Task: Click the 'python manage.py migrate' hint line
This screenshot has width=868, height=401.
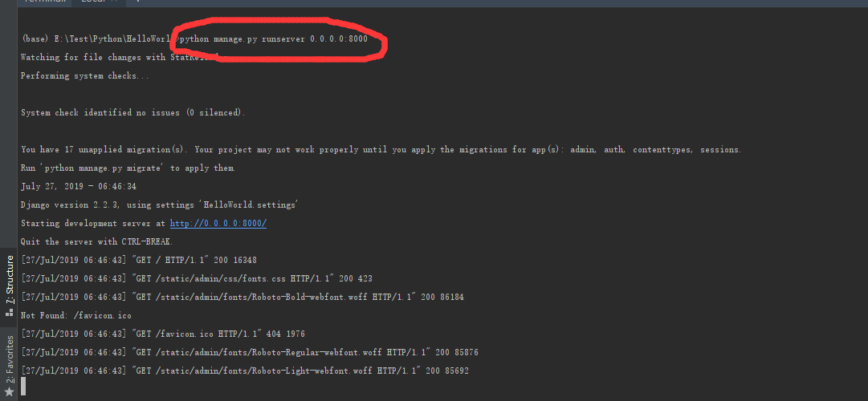Action: pyautogui.click(x=128, y=168)
